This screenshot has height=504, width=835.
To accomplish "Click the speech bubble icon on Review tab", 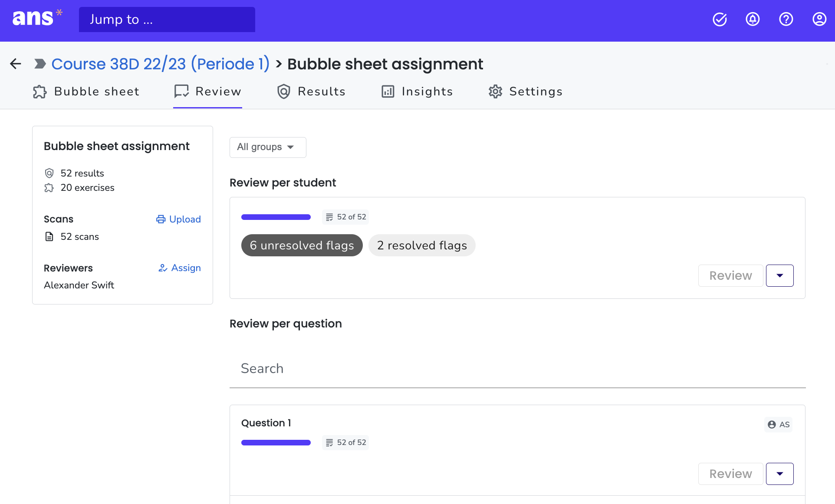I will 181,92.
